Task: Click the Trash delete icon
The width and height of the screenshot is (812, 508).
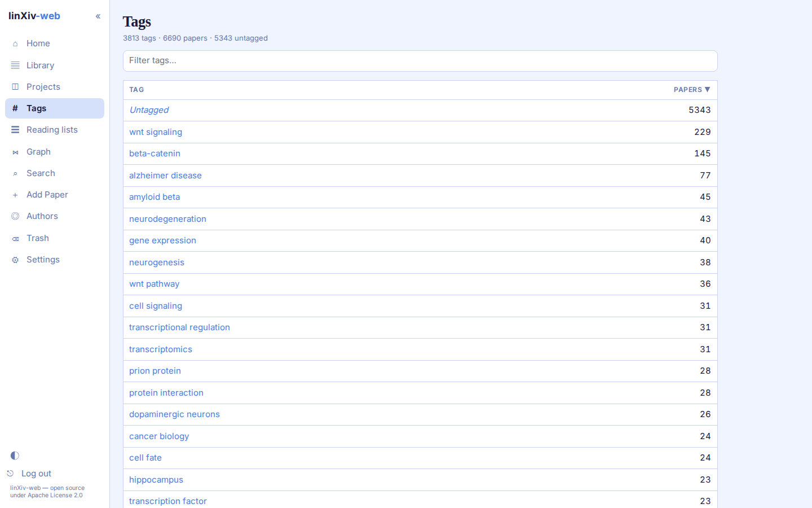Action: [15, 238]
